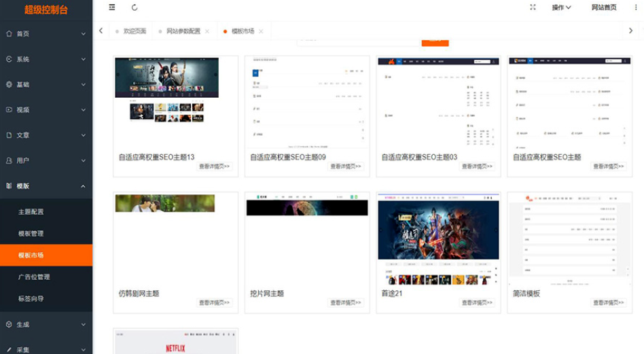
Task: Expand the 生成 menu chevron
Action: click(x=84, y=324)
